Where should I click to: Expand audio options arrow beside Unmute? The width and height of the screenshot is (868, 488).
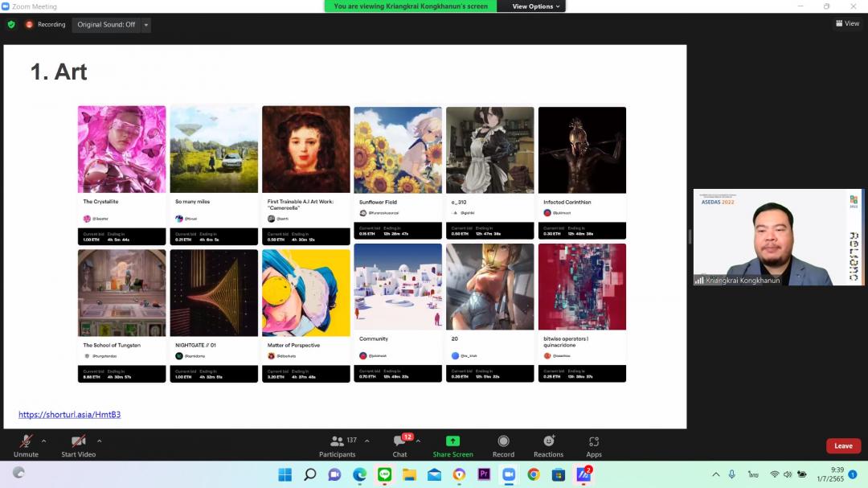click(x=43, y=441)
